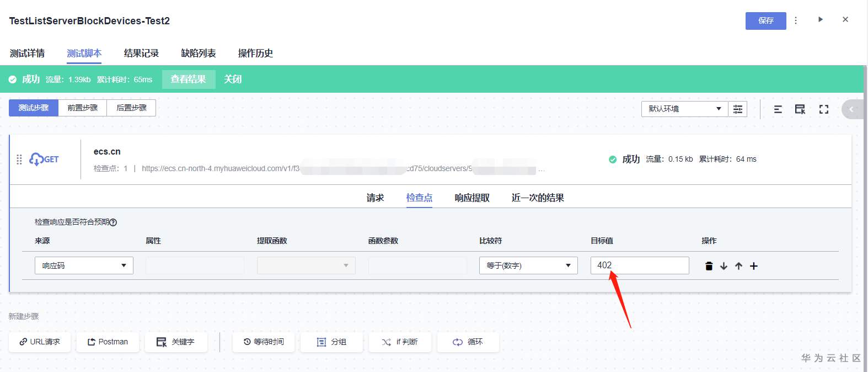Switch to 前置步骤 segment
This screenshot has width=868, height=372.
click(83, 108)
